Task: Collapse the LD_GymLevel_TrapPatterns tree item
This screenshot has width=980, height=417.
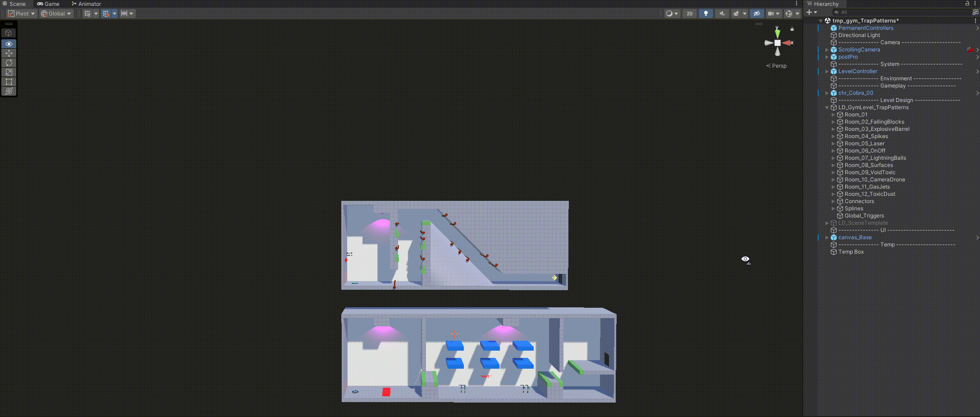Action: click(x=827, y=107)
